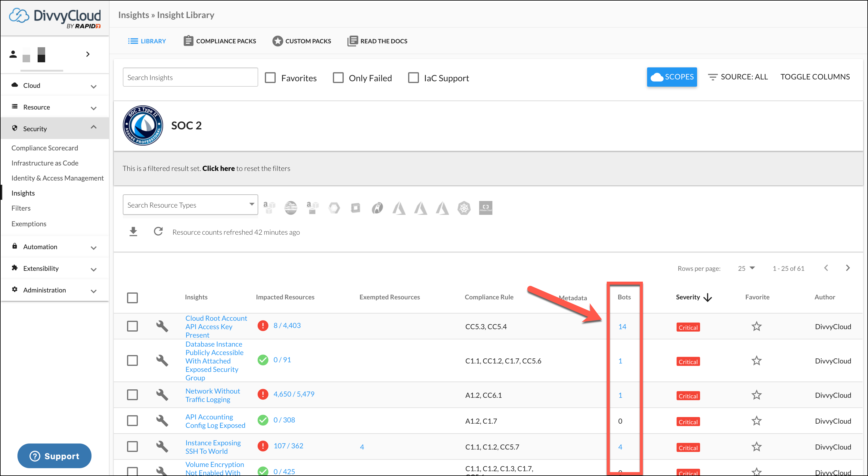868x476 pixels.
Task: Click the Scopes button
Action: tap(671, 77)
